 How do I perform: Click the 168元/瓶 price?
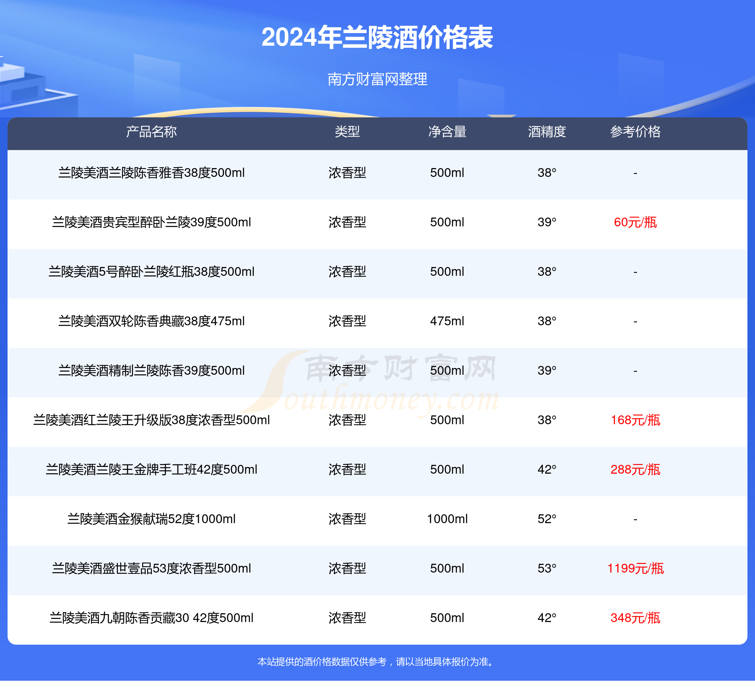click(x=635, y=420)
